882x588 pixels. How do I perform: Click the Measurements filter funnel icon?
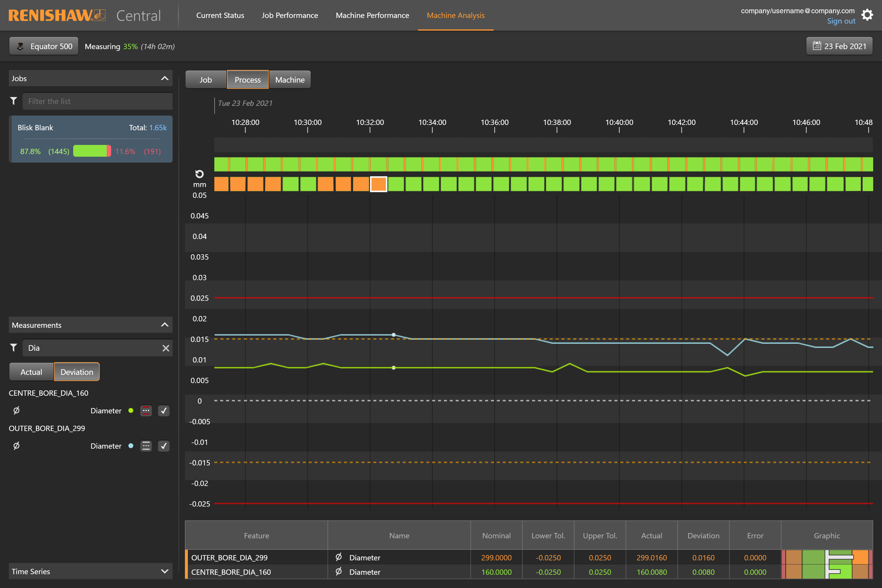pyautogui.click(x=14, y=348)
